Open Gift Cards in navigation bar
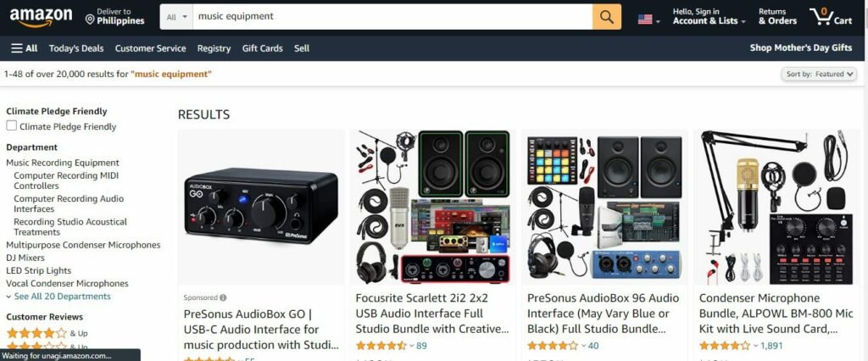 click(x=263, y=48)
